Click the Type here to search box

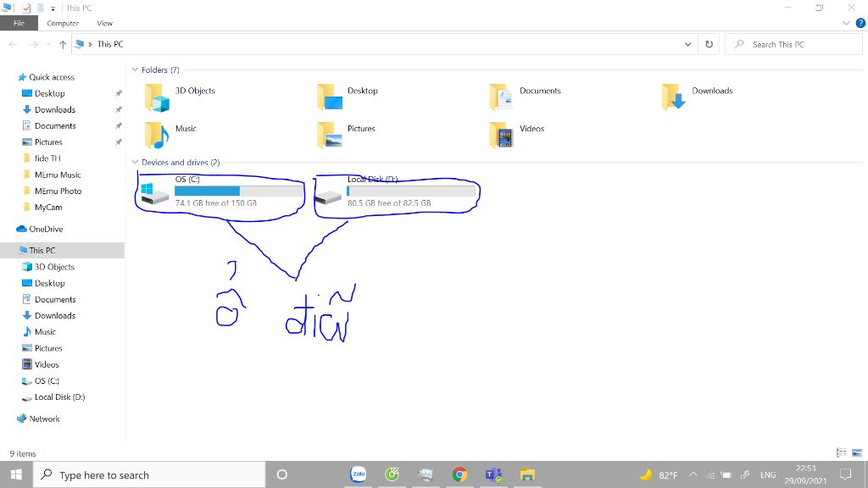149,474
